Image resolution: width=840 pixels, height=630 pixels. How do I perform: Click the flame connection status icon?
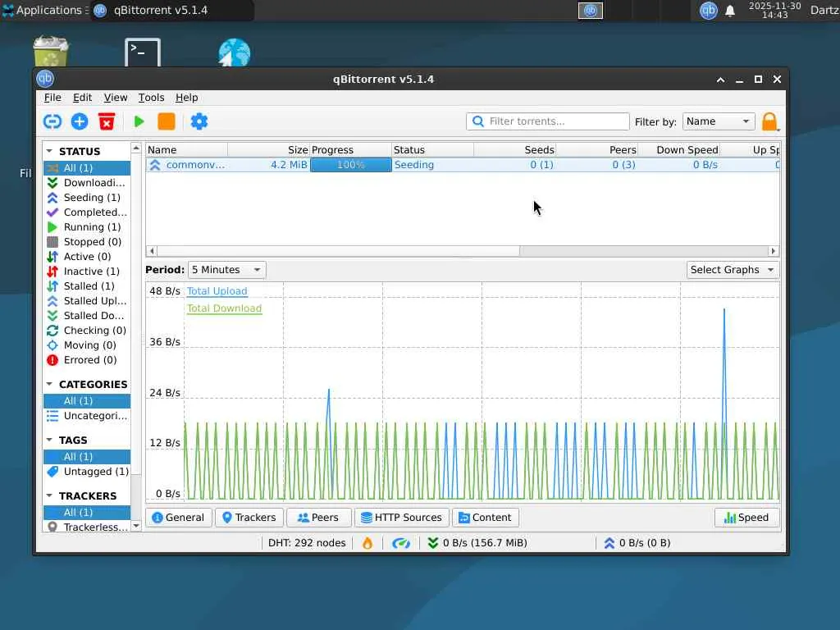(x=367, y=543)
